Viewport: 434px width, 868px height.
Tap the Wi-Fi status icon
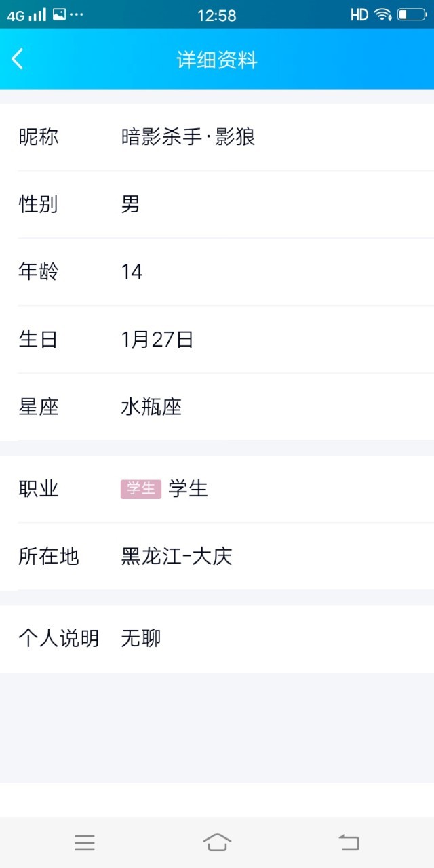(383, 14)
